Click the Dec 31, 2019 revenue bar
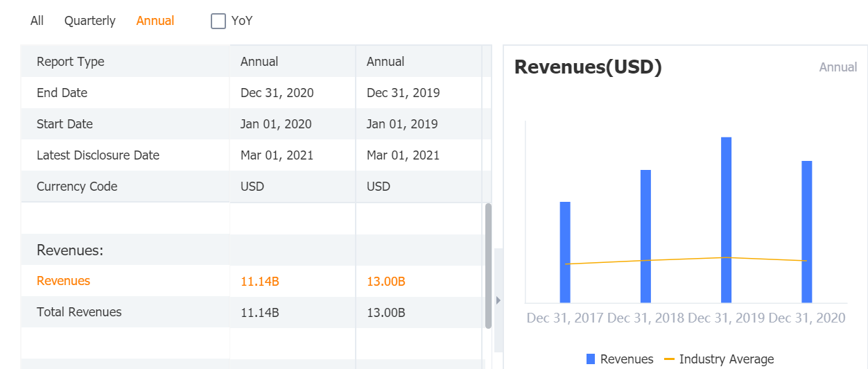Screen dimensions: 868x369 (726, 219)
